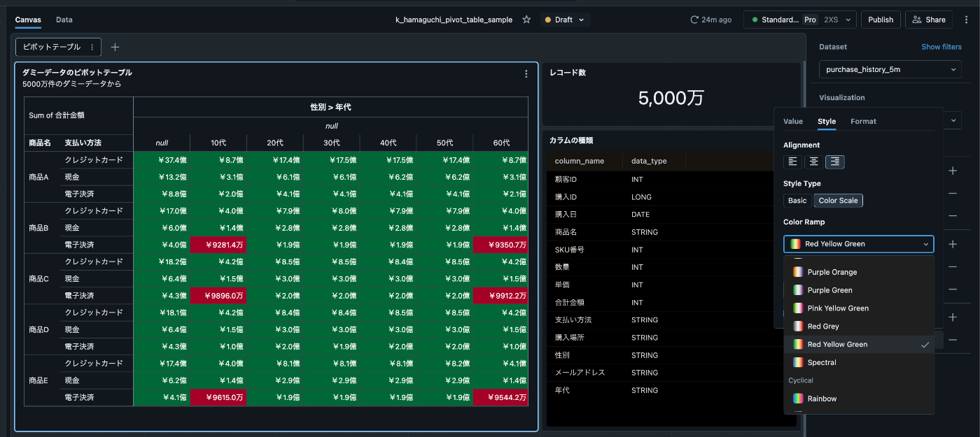
Task: Click the red cell ¥9544.2万
Action: tap(500, 397)
